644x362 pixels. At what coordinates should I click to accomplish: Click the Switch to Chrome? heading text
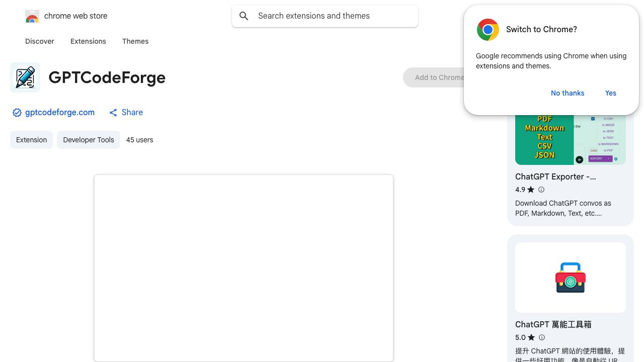(x=541, y=30)
